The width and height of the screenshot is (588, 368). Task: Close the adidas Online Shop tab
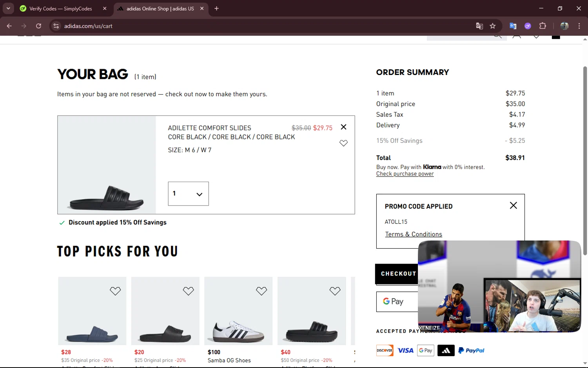click(202, 9)
